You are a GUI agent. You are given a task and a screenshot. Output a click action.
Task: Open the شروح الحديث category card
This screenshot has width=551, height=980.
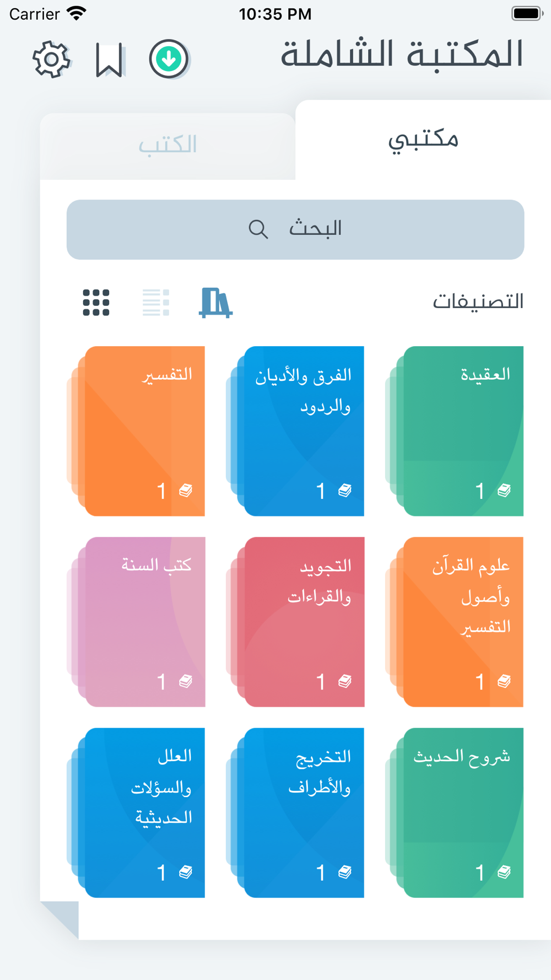click(455, 812)
